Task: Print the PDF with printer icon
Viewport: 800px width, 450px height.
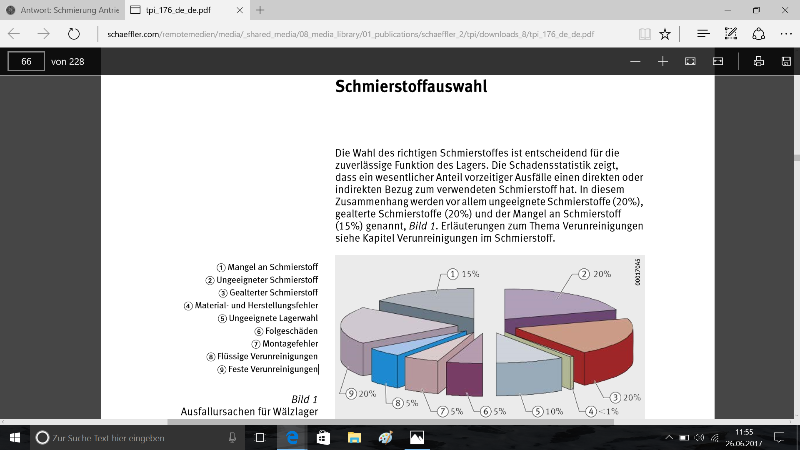Action: coord(759,61)
